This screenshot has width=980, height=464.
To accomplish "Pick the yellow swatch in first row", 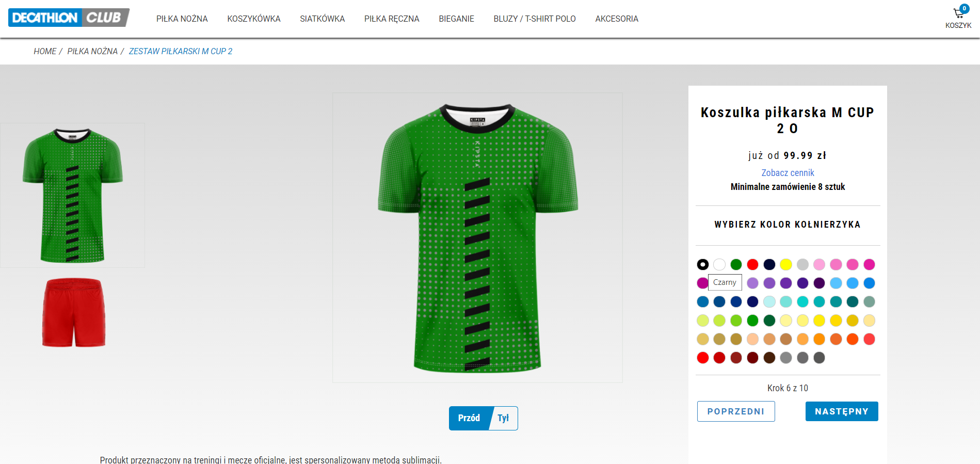I will 786,265.
